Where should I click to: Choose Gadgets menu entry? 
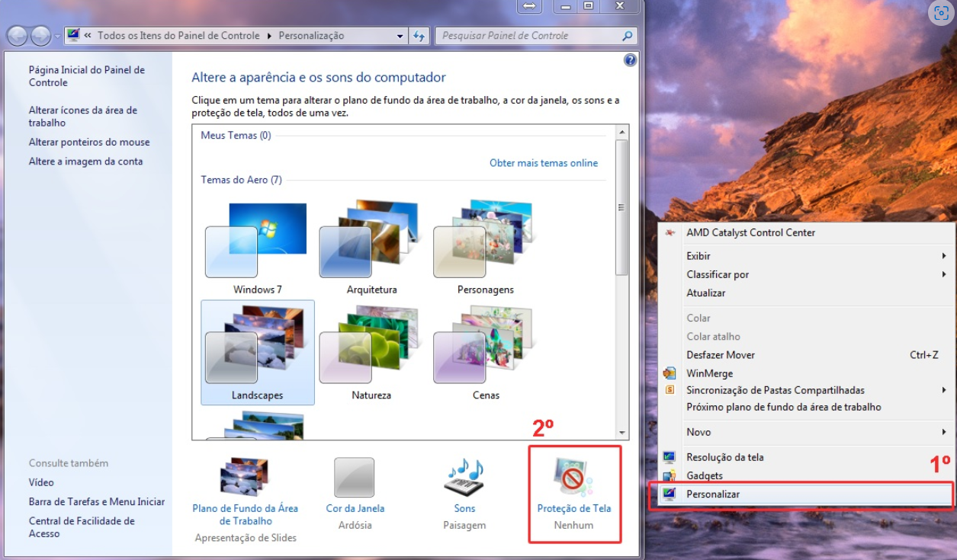(x=705, y=475)
